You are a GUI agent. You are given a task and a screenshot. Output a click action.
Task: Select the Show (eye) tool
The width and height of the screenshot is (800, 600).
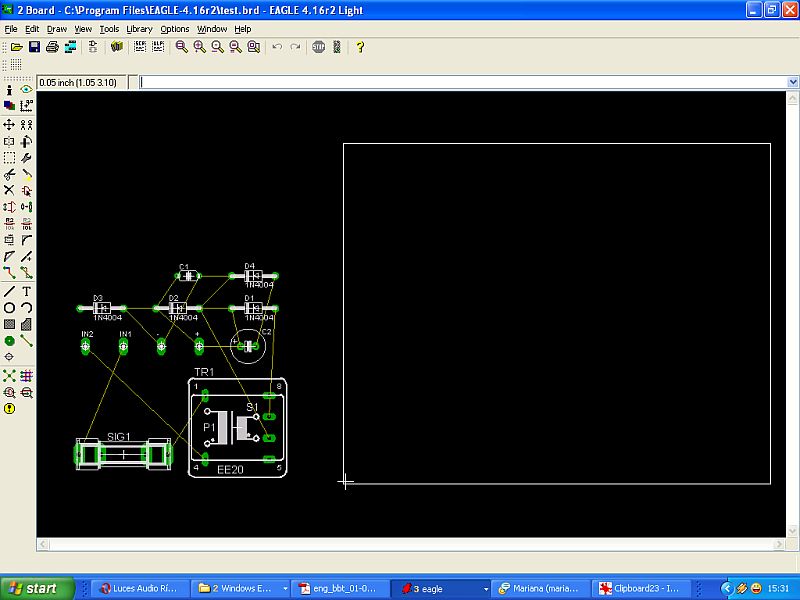point(27,90)
